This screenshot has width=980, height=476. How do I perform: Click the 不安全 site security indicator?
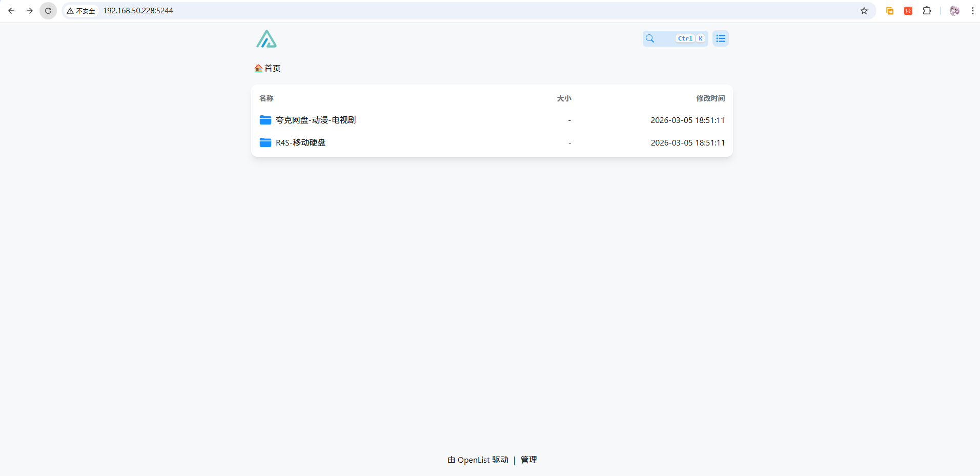click(81, 11)
